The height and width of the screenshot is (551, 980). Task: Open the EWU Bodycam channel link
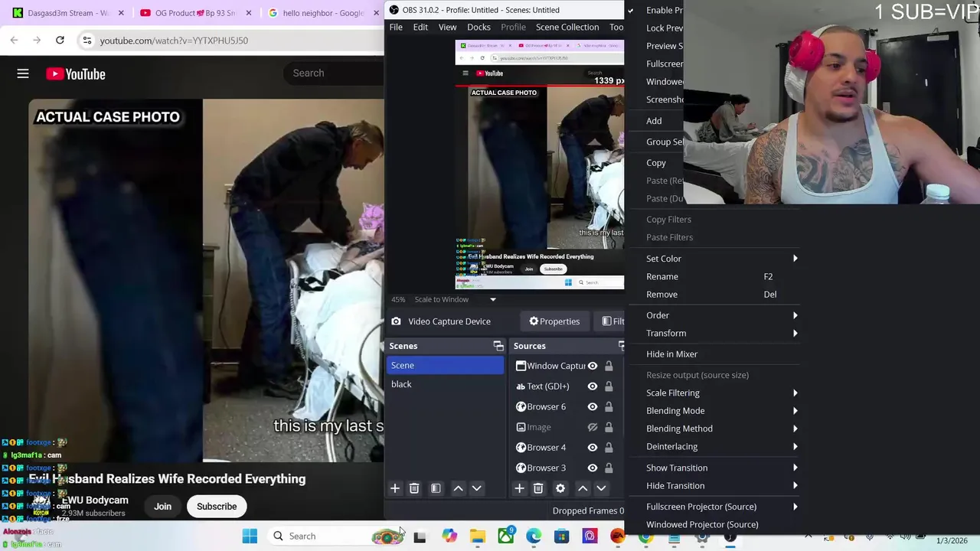(95, 500)
